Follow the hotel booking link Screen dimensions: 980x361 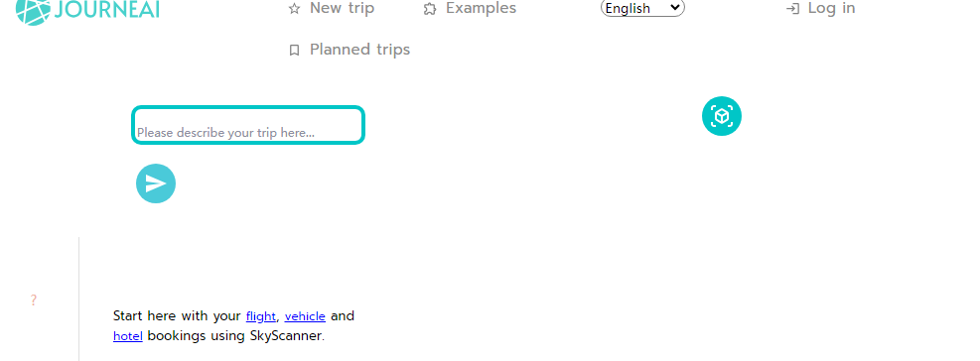128,336
